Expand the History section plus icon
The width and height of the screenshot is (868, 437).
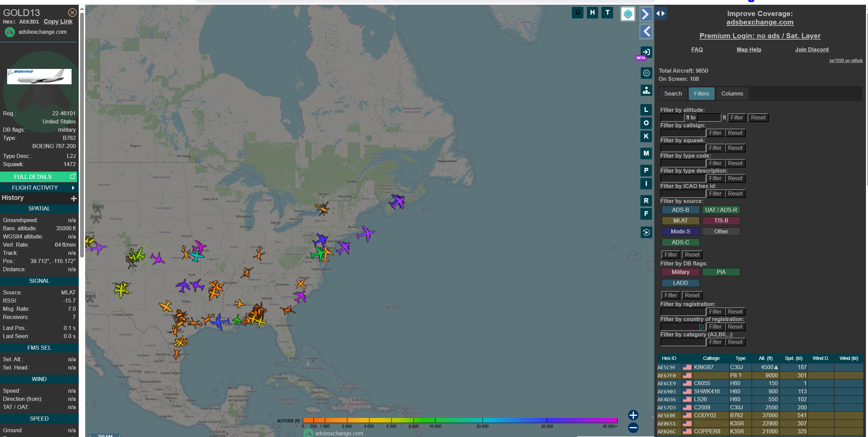[x=74, y=199]
